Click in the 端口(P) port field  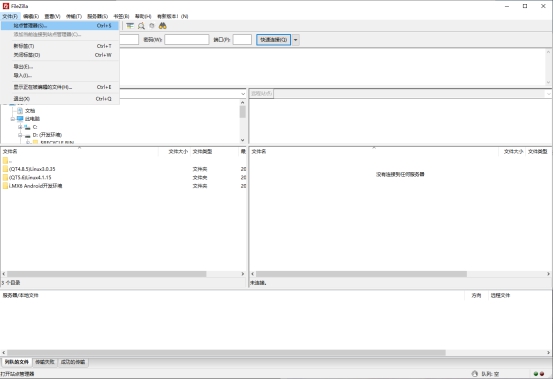(x=242, y=40)
